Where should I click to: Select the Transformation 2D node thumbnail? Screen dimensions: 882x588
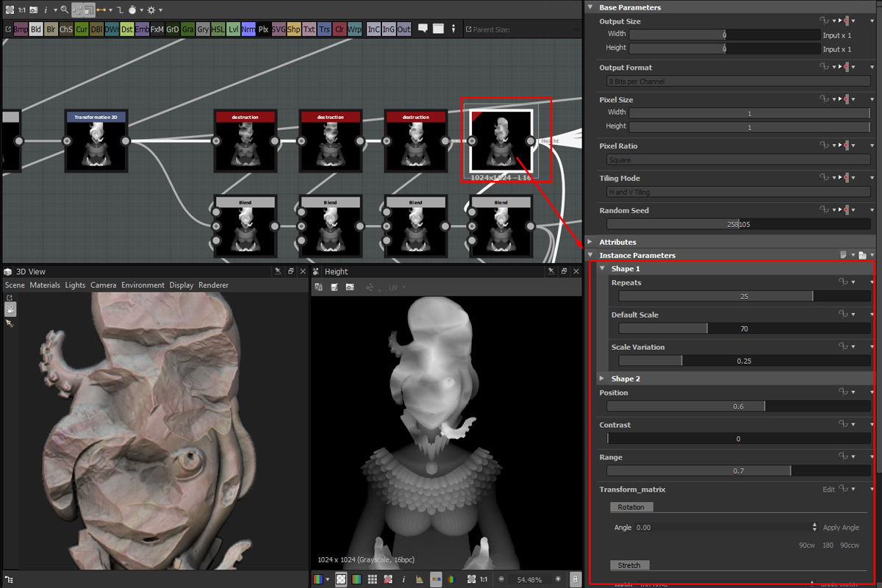[x=96, y=146]
